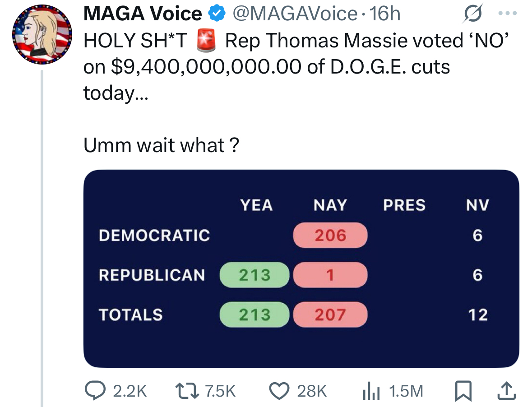The image size is (532, 407).
Task: Like the post with heart icon
Action: pyautogui.click(x=279, y=391)
